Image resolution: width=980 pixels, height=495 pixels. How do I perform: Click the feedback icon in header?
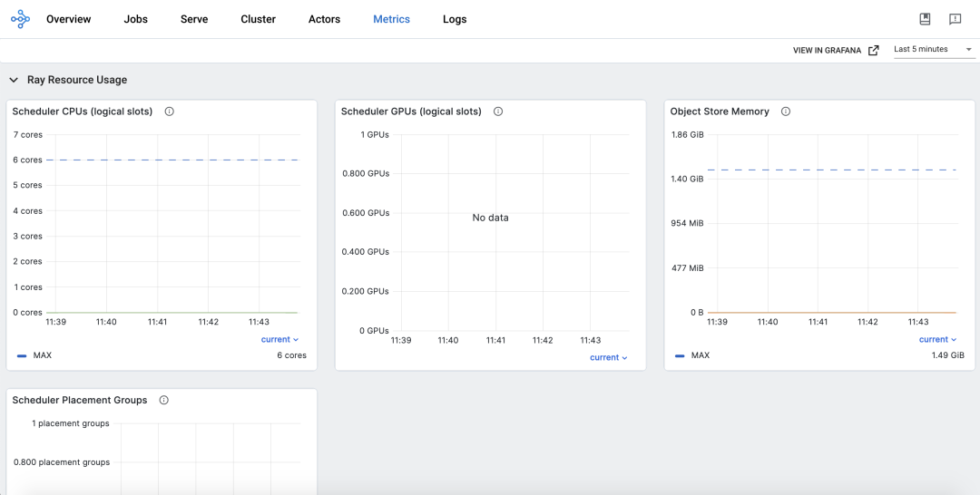coord(955,19)
